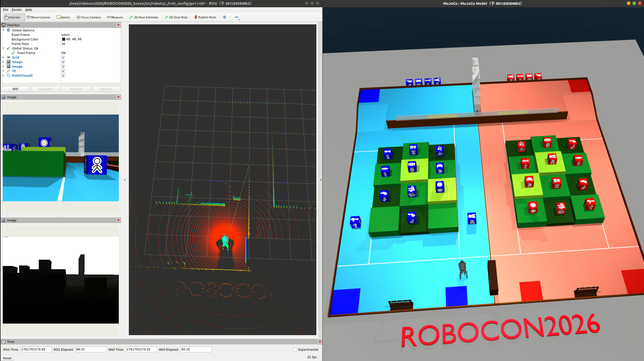Toggle checkbox of the Image display below Grid
Image resolution: width=644 pixels, height=361 pixels.
coord(63,62)
